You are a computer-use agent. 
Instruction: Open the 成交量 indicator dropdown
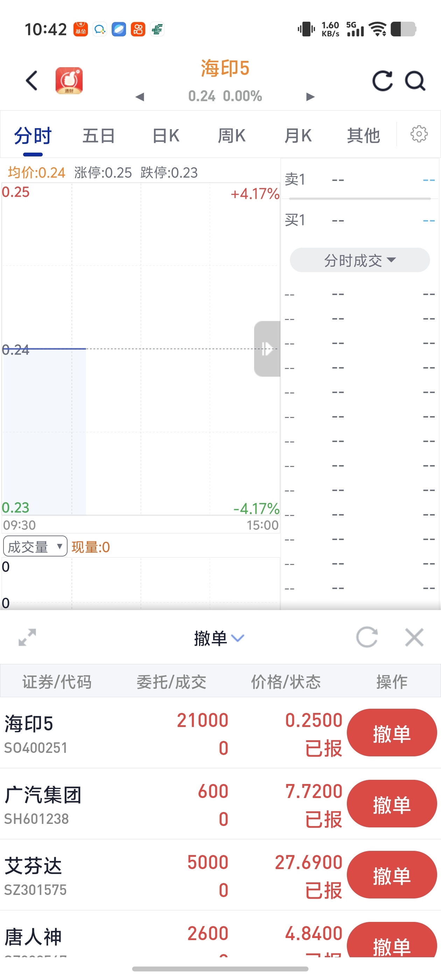click(35, 546)
